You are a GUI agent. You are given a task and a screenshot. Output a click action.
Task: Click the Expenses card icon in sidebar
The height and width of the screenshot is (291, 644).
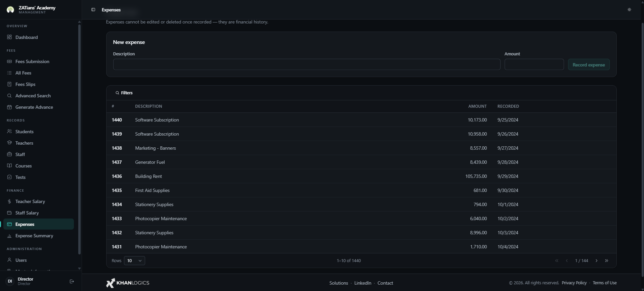point(9,224)
